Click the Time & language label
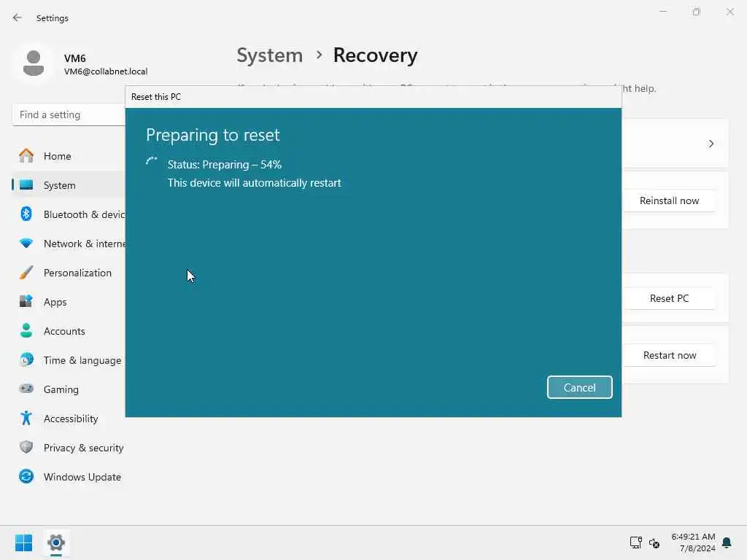This screenshot has height=560, width=747. (82, 360)
